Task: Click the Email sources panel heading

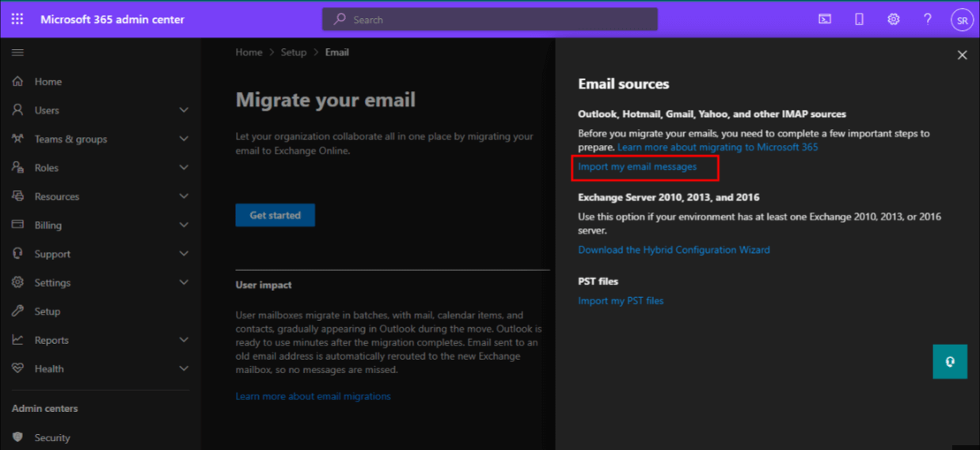Action: click(x=624, y=84)
